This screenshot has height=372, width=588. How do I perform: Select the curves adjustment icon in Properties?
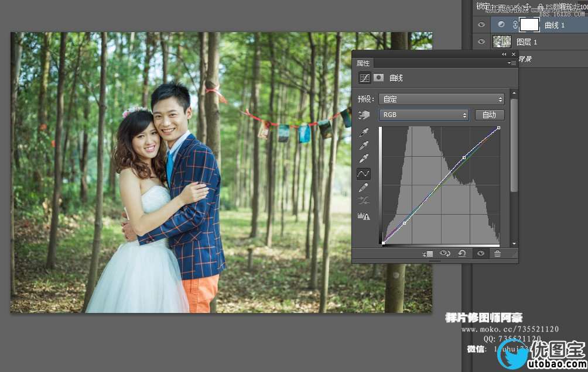[x=364, y=78]
